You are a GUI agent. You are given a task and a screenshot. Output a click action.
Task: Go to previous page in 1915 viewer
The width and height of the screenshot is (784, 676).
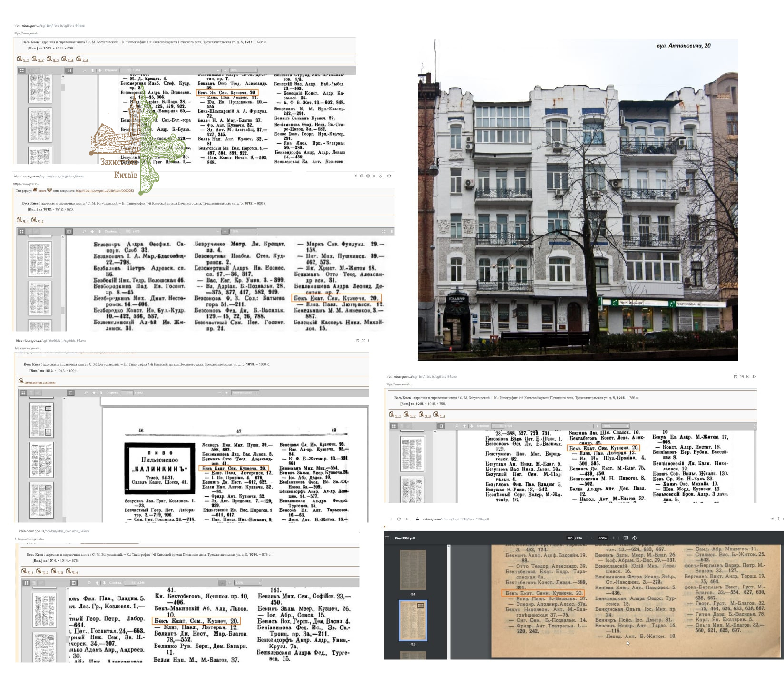point(464,426)
